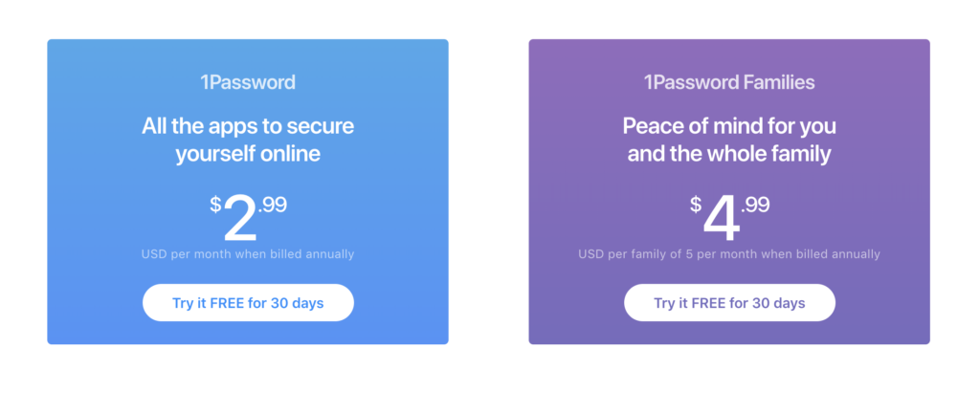Image resolution: width=980 pixels, height=413 pixels.
Task: Click the large 2 price digit
Action: 240,220
